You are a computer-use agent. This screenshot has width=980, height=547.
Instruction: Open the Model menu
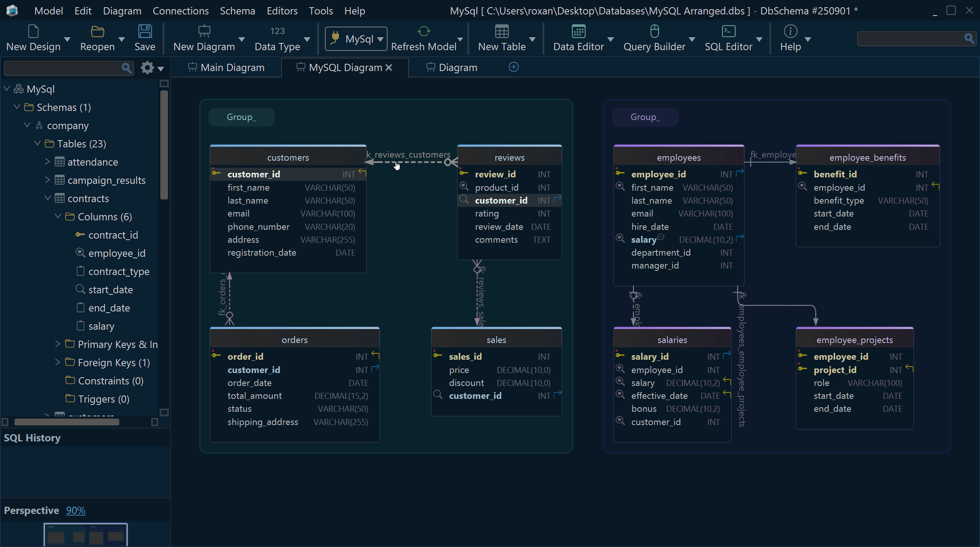tap(49, 11)
